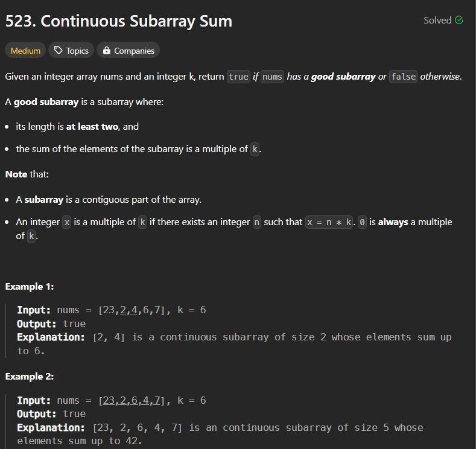The width and height of the screenshot is (476, 449).
Task: Click the 'x = n * k' code snippet
Action: (329, 222)
